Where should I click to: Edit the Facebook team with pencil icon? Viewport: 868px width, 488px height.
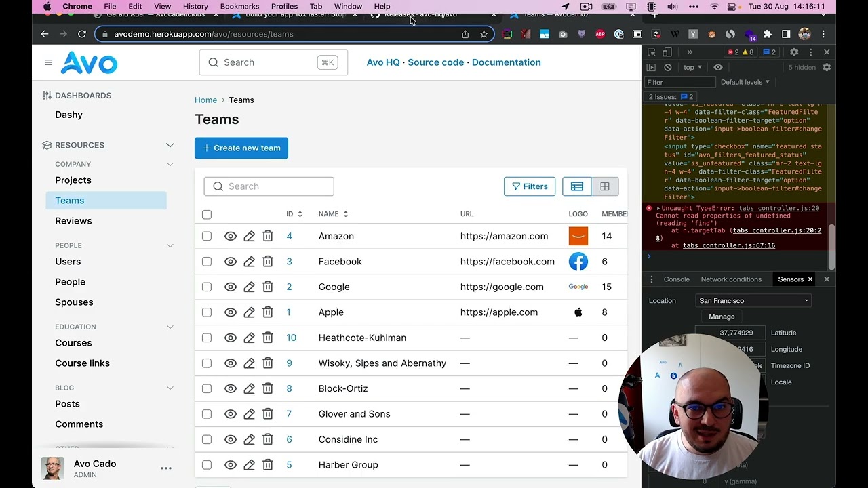[250, 262]
